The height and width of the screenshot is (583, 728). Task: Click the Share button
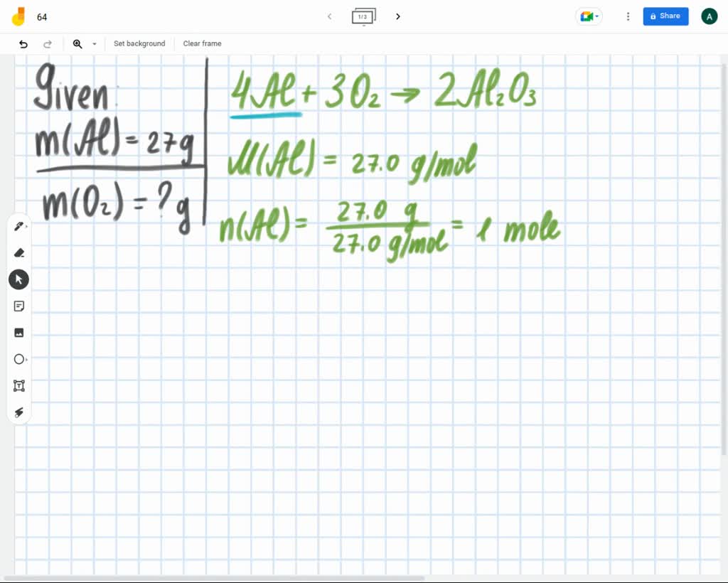pos(665,16)
